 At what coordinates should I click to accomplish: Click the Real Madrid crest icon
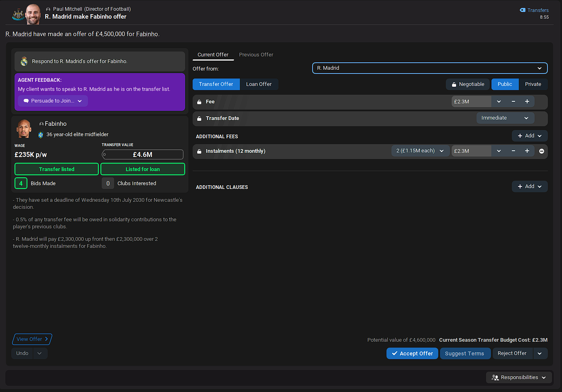[24, 61]
